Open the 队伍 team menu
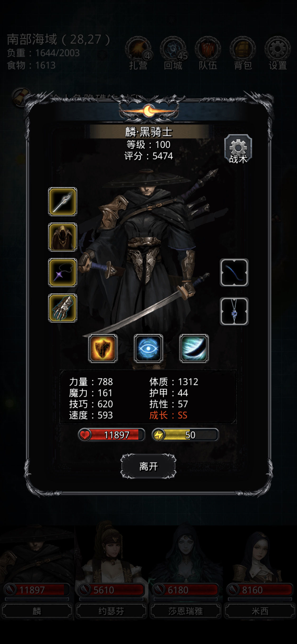The height and width of the screenshot is (644, 297). pos(208,53)
